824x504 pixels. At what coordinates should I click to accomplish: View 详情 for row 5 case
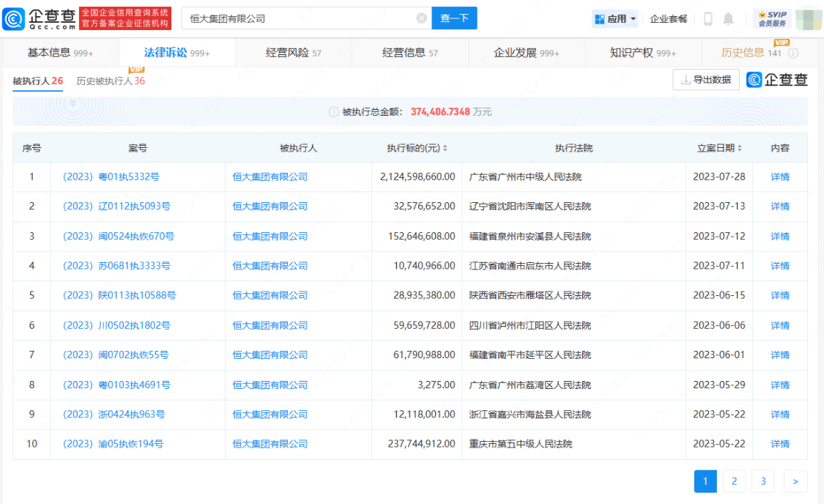780,295
